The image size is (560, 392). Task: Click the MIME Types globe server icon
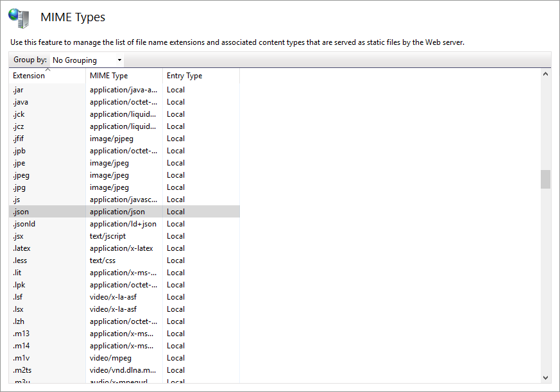pyautogui.click(x=19, y=18)
